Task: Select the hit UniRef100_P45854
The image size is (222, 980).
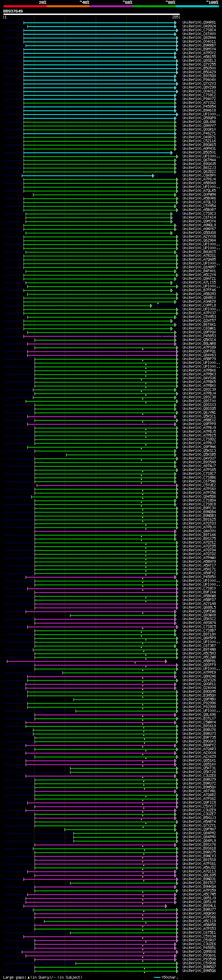Action: 199,106
